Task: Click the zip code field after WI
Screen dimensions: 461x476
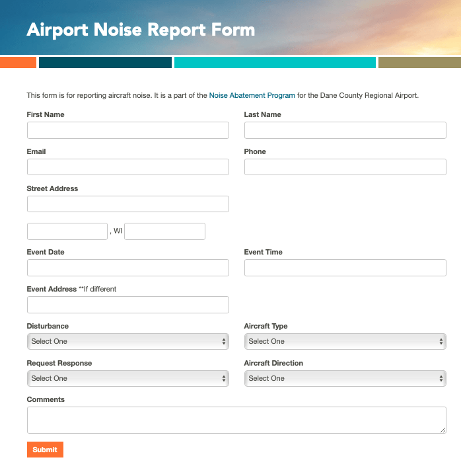Action: click(x=164, y=231)
